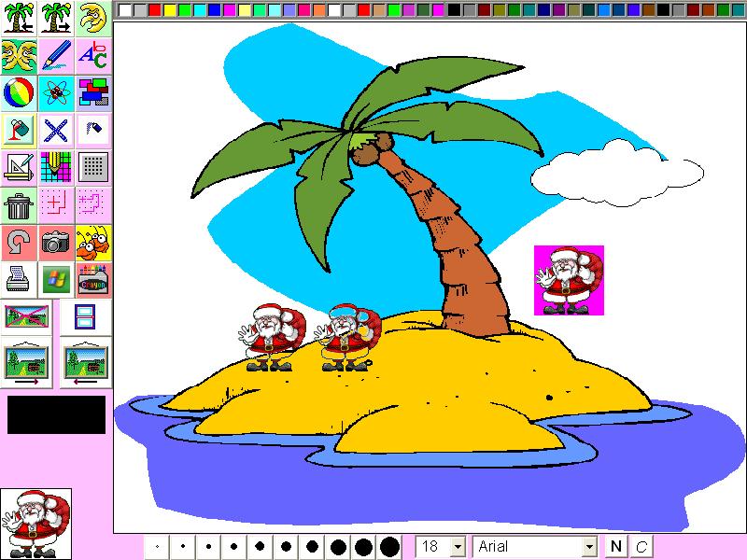Select the second smallest brush size
Image resolution: width=747 pixels, height=560 pixels.
click(183, 547)
